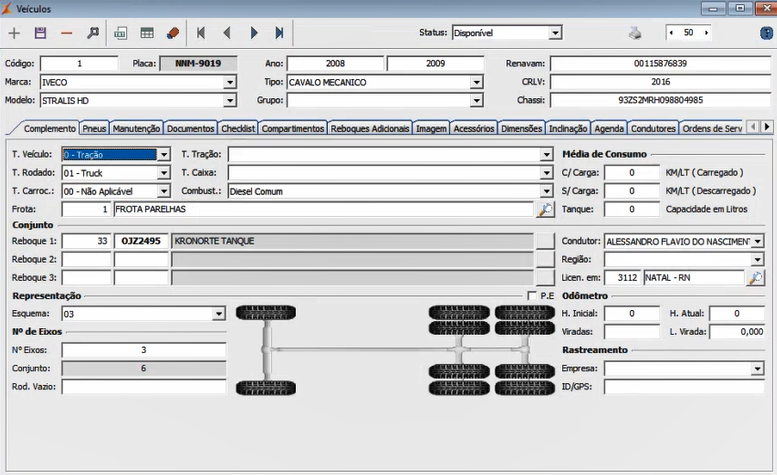Open the Região dropdown
The width and height of the screenshot is (777, 475).
coord(758,260)
